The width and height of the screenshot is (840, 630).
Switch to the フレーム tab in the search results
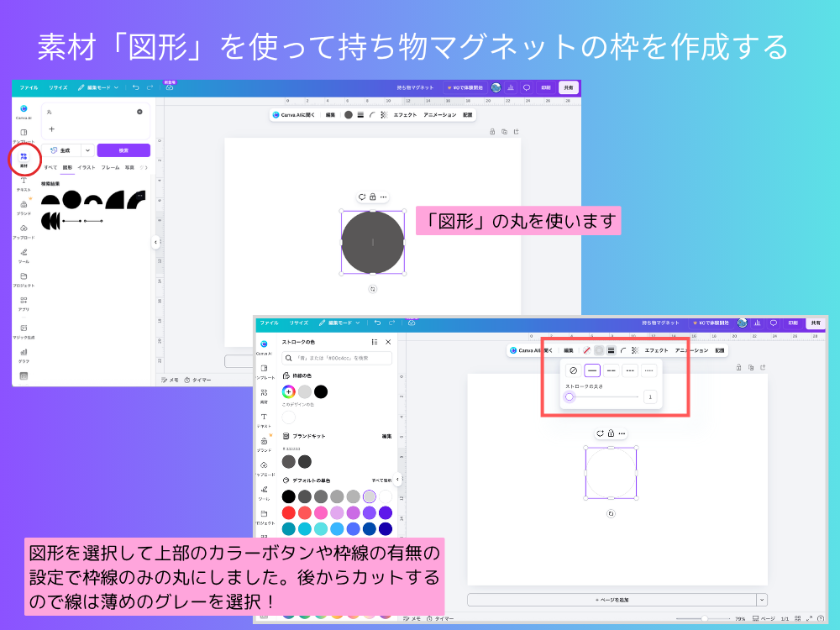pos(110,167)
